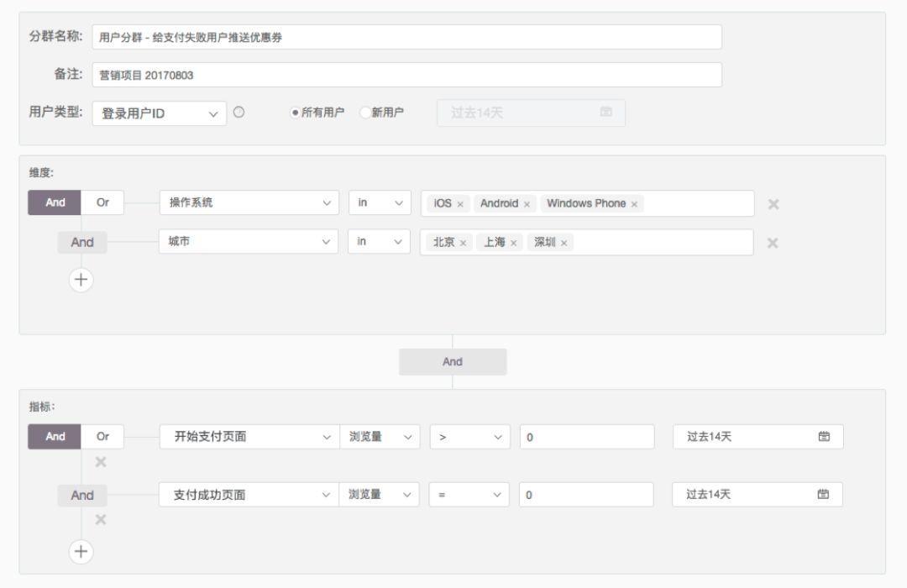
Task: Select the 所有用户 radio option
Action: 295,113
